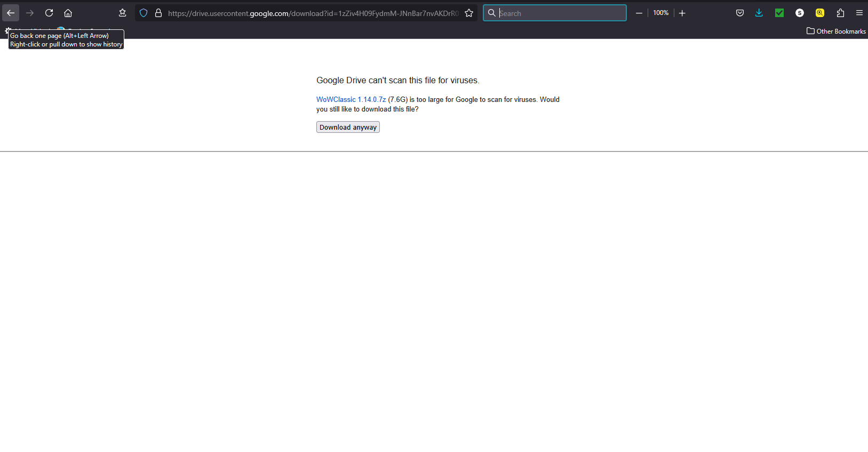Image resolution: width=868 pixels, height=452 pixels.
Task: Open the Firefox home page
Action: (68, 13)
